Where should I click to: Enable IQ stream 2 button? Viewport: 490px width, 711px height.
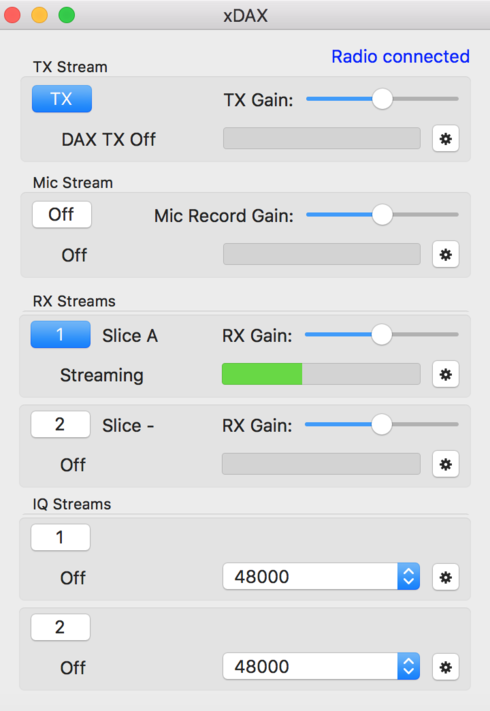click(x=60, y=627)
